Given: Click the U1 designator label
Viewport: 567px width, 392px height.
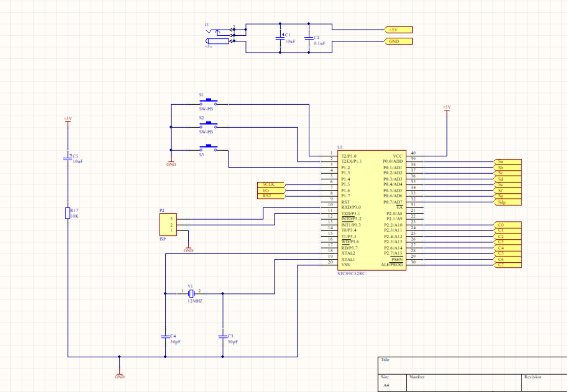Looking at the screenshot, I should pos(340,147).
